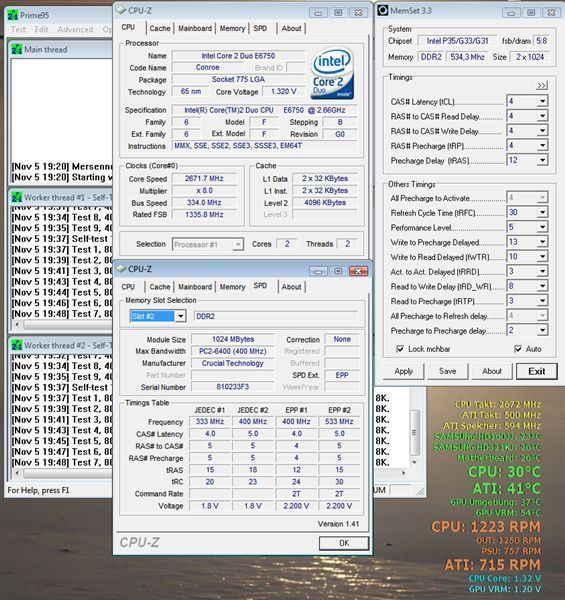Click the Save button in MemSet
The width and height of the screenshot is (565, 600).
448,371
